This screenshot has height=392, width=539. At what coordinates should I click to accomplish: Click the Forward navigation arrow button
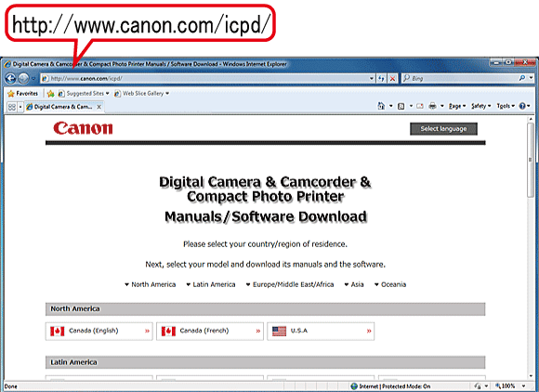click(23, 79)
